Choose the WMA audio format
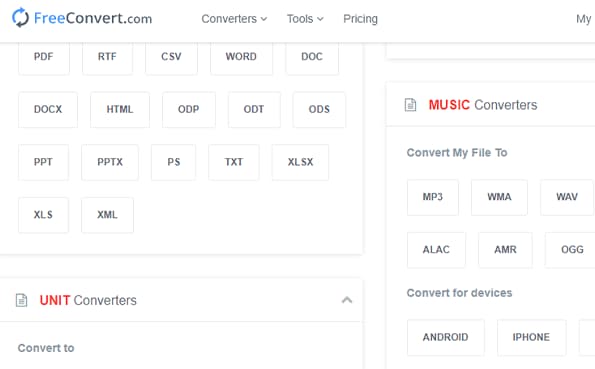Viewport: 595px width, 369px height. click(499, 197)
